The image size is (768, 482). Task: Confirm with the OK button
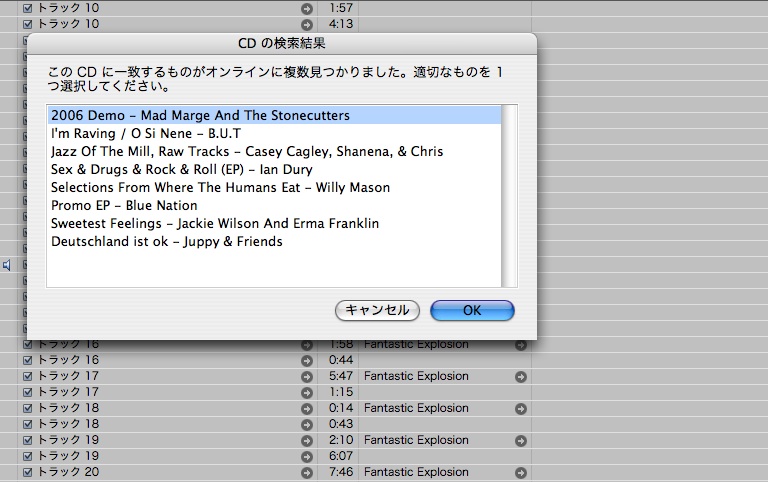pos(472,311)
